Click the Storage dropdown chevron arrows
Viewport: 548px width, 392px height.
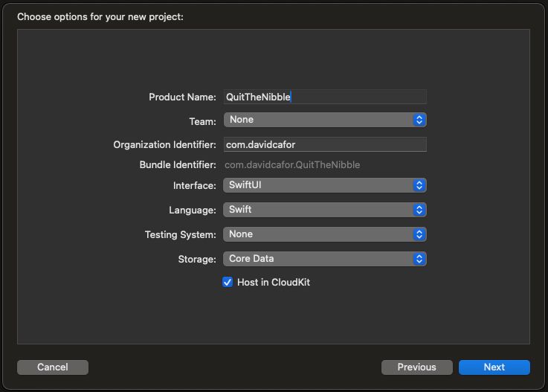[419, 259]
